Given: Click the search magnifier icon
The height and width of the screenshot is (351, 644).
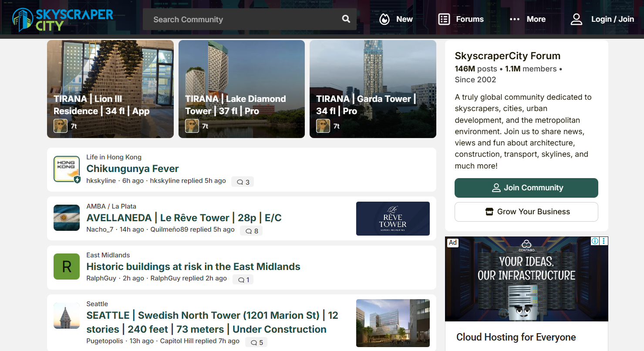Looking at the screenshot, I should click(346, 19).
